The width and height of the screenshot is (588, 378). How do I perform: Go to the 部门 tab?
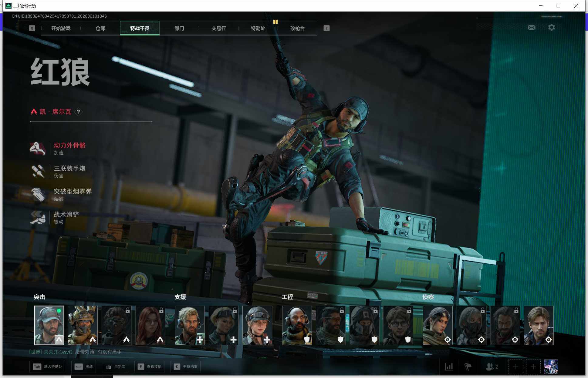(179, 28)
